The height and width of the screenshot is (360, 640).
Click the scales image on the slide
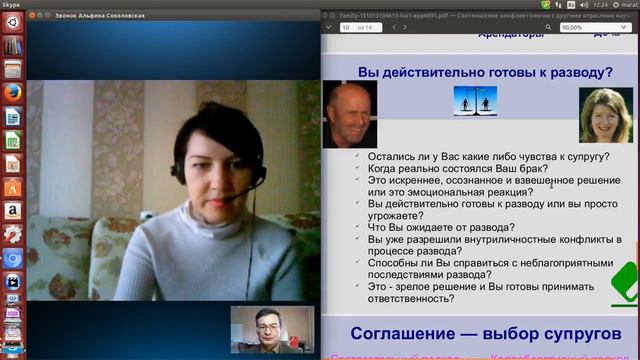pos(475,101)
